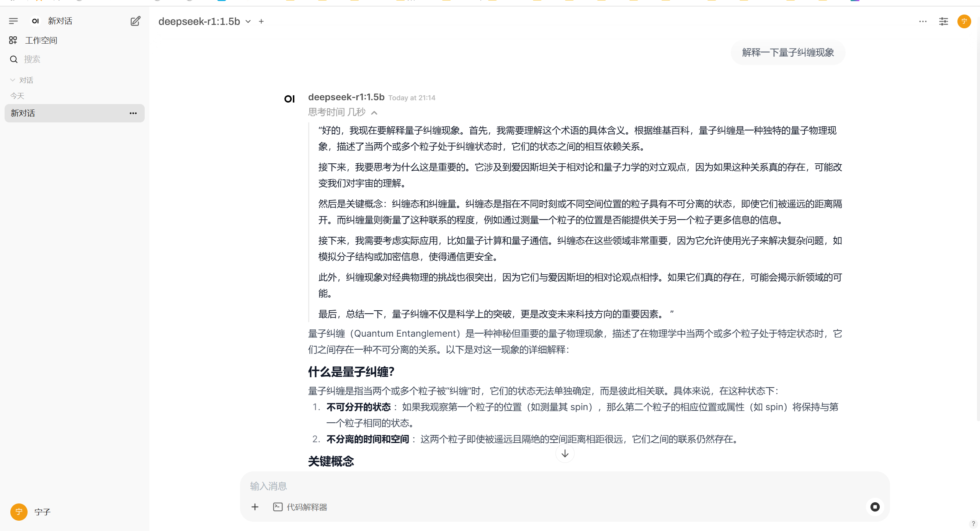Viewport: 980px width, 531px height.
Task: Click the new chat pencil icon
Action: (x=135, y=21)
